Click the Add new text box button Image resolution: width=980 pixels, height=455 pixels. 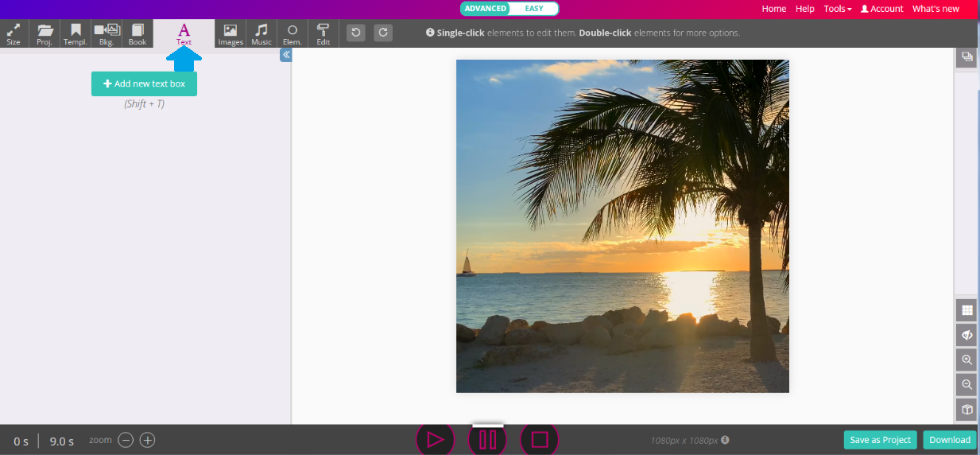144,84
